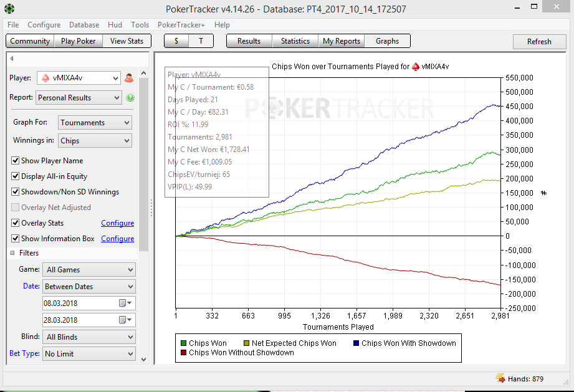Open the PokerTracker+ menu
The width and height of the screenshot is (574, 392).
tap(181, 25)
